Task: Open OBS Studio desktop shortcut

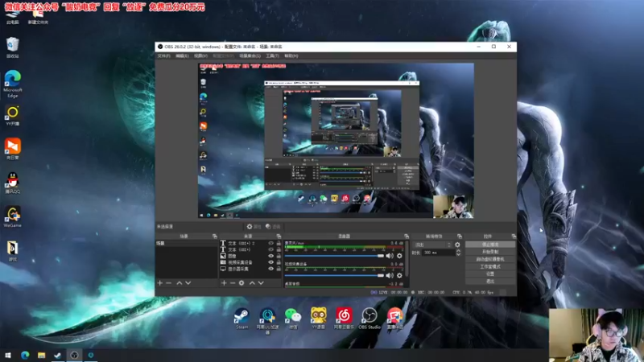Action: 369,319
